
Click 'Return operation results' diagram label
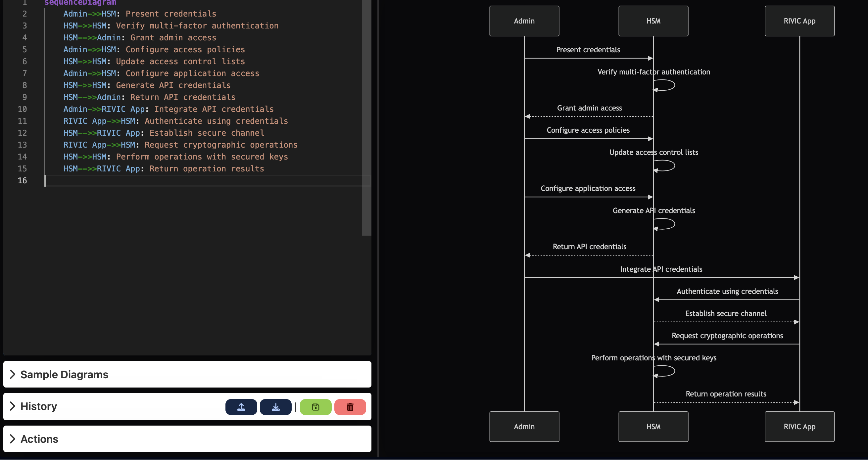click(726, 394)
